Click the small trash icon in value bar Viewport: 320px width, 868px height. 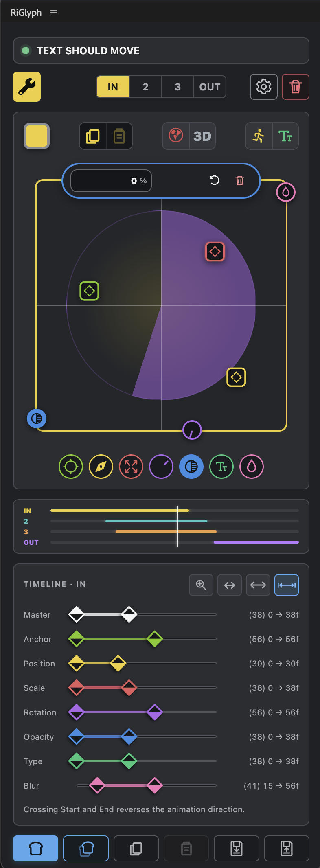tap(240, 180)
